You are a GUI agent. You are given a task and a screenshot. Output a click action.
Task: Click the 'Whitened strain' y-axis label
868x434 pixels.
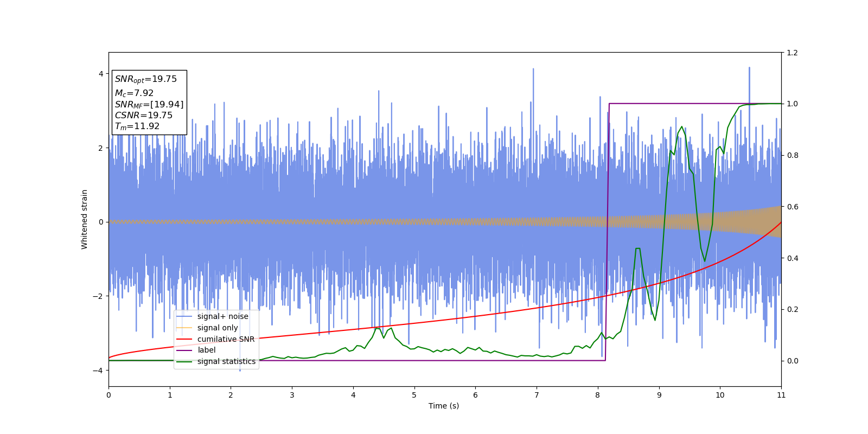pos(85,219)
